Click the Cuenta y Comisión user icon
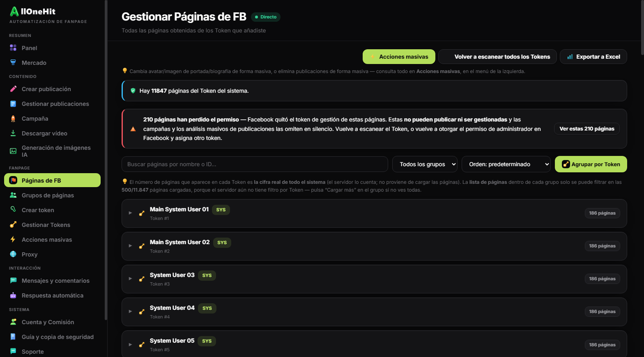The height and width of the screenshot is (357, 644). pyautogui.click(x=13, y=322)
